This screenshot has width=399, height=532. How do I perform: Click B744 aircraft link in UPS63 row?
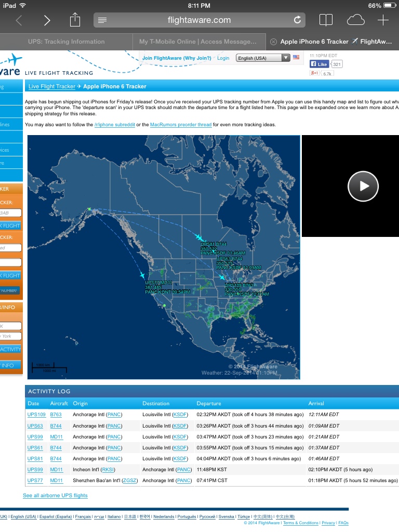tap(56, 426)
